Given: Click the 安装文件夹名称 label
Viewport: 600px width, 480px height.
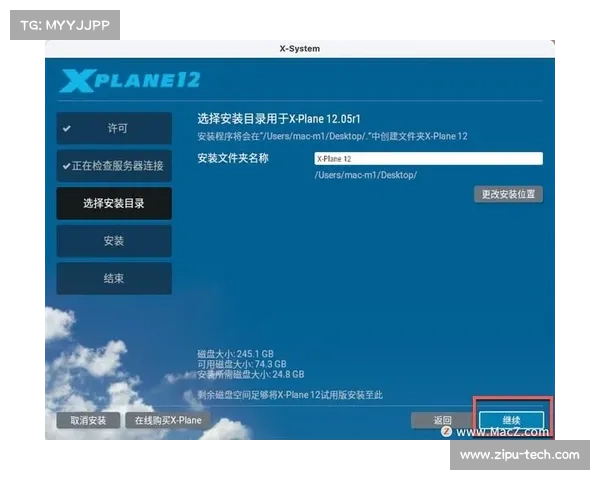Looking at the screenshot, I should (233, 158).
